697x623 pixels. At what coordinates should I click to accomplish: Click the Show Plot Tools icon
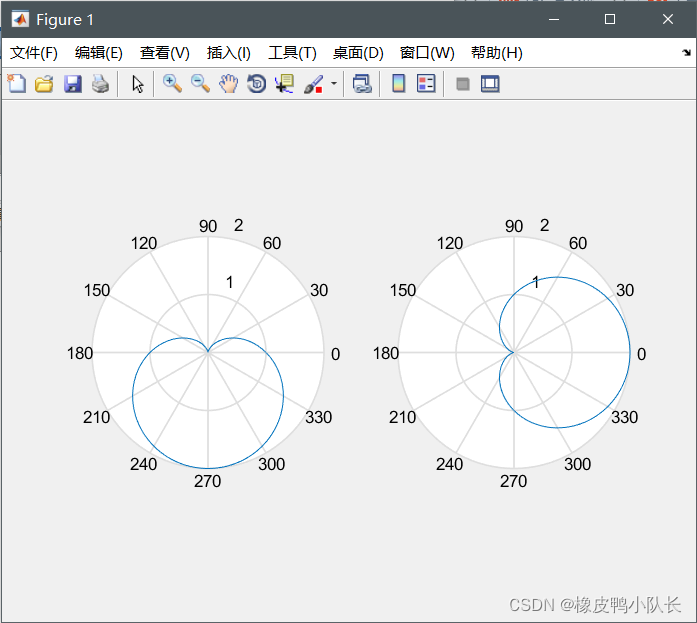pyautogui.click(x=490, y=84)
